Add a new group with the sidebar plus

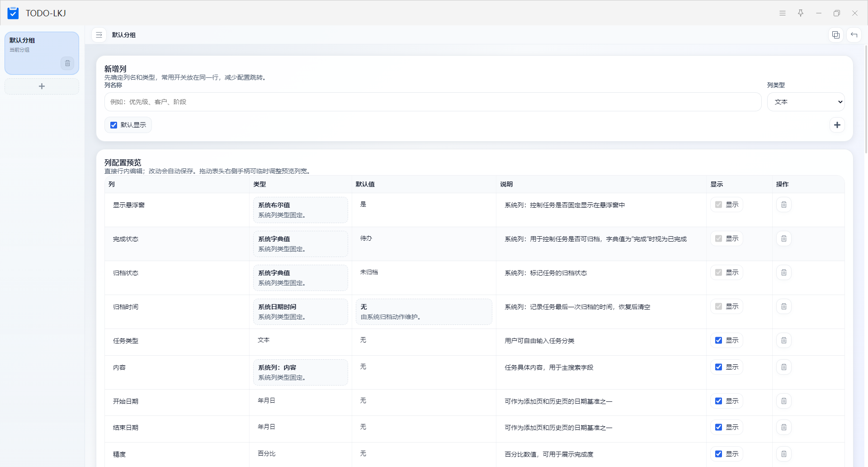[x=42, y=86]
